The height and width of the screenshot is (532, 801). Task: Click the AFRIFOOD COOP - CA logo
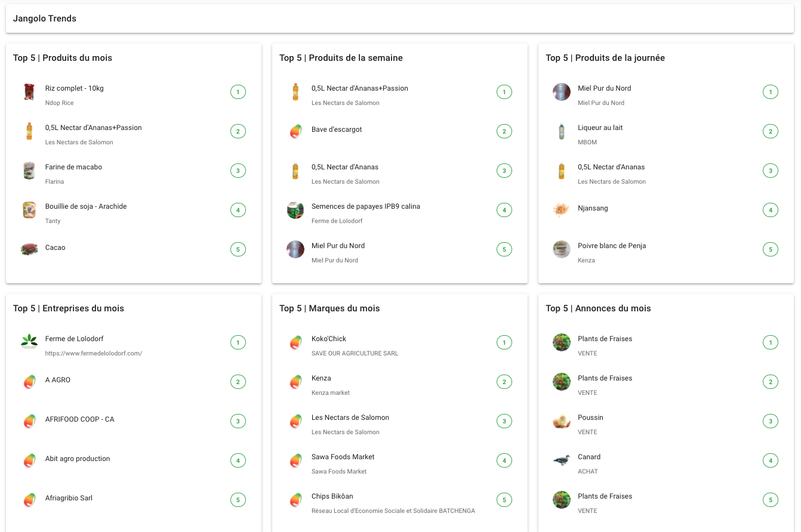(x=29, y=421)
